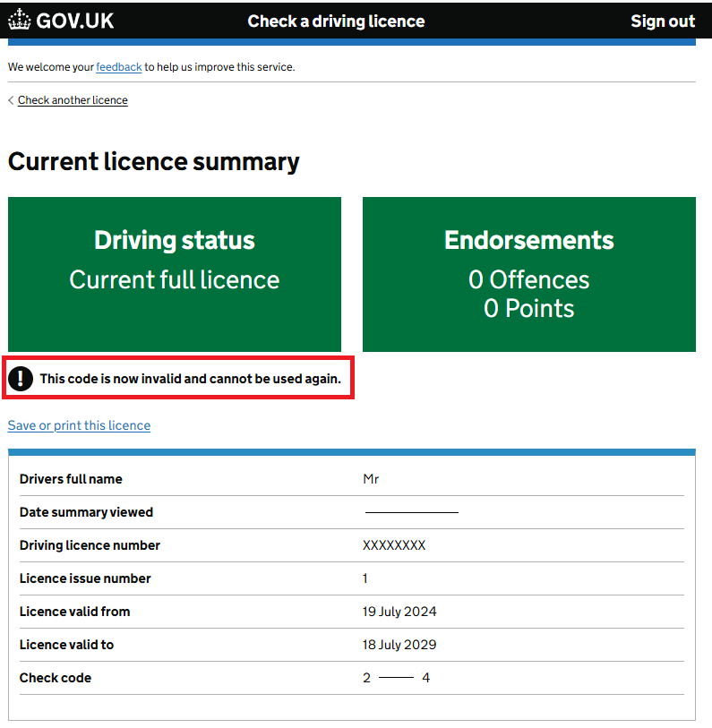
Task: Sign out of the service
Action: coord(662,21)
